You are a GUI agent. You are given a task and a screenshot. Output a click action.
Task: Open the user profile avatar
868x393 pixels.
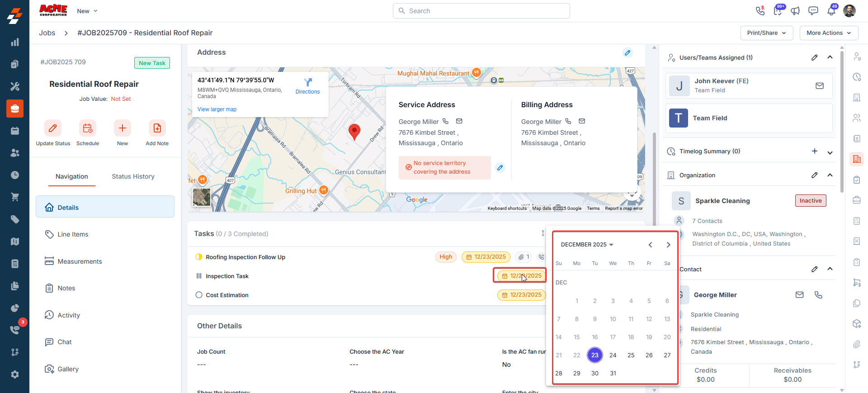point(849,10)
